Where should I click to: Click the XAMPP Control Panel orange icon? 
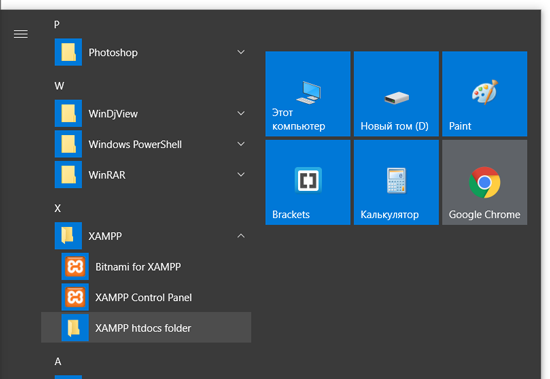pyautogui.click(x=75, y=297)
